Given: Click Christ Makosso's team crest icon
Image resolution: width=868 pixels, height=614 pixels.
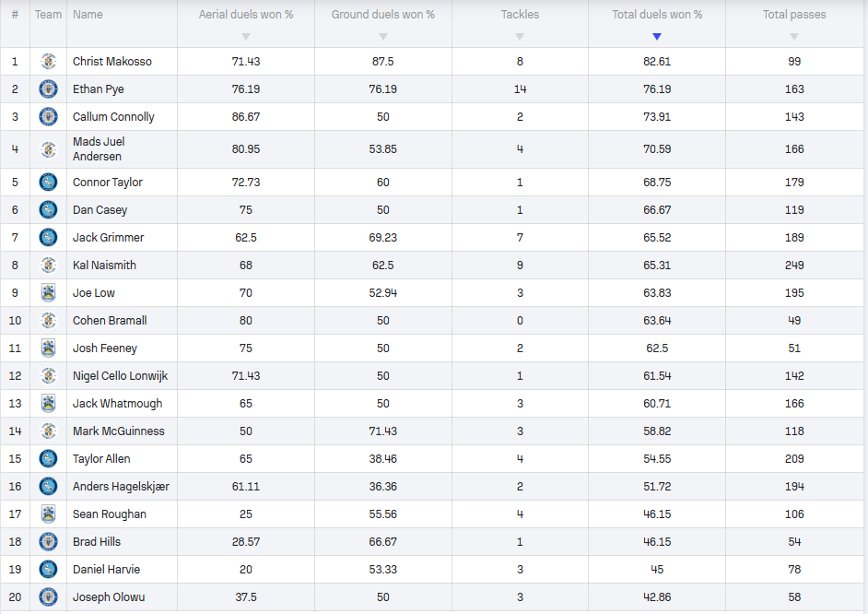Looking at the screenshot, I should 49,62.
